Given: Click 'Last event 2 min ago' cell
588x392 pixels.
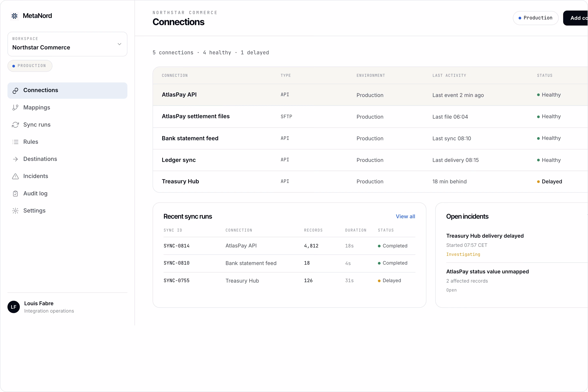Looking at the screenshot, I should pyautogui.click(x=458, y=95).
